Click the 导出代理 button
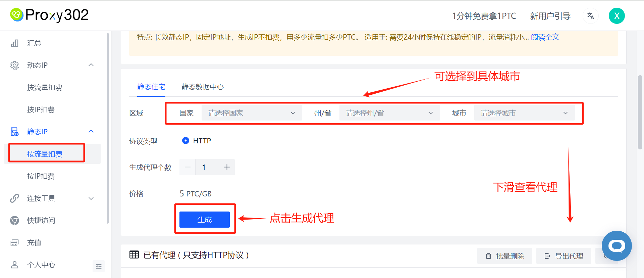The image size is (644, 278). point(564,256)
